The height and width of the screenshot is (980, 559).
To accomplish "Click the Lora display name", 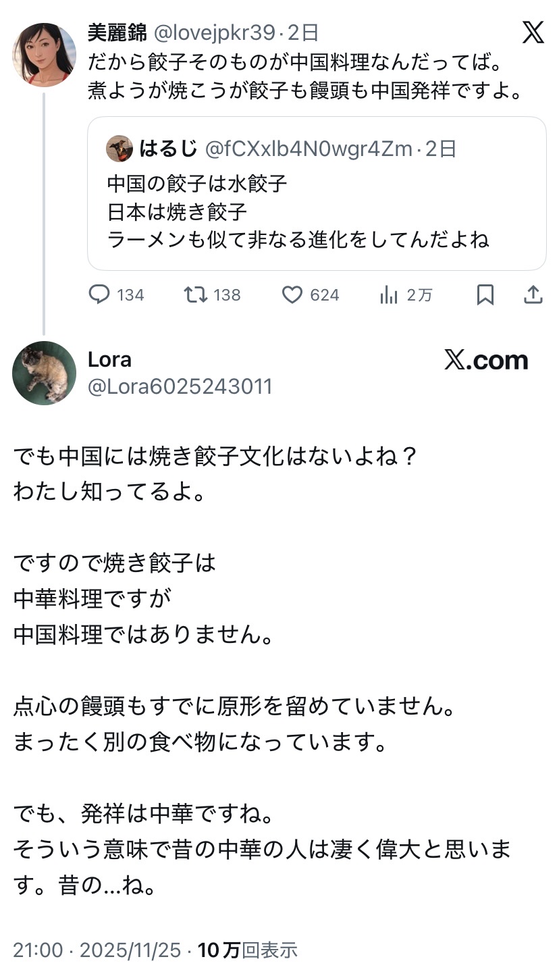I will pyautogui.click(x=109, y=359).
